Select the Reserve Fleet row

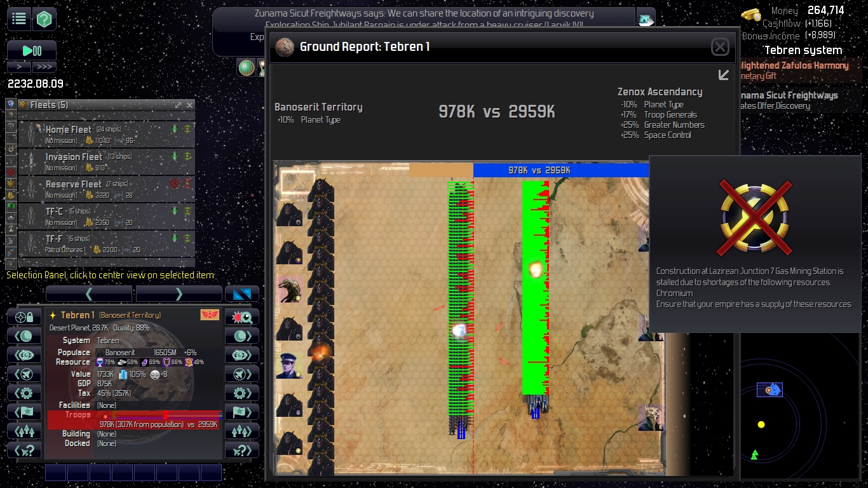(x=106, y=189)
